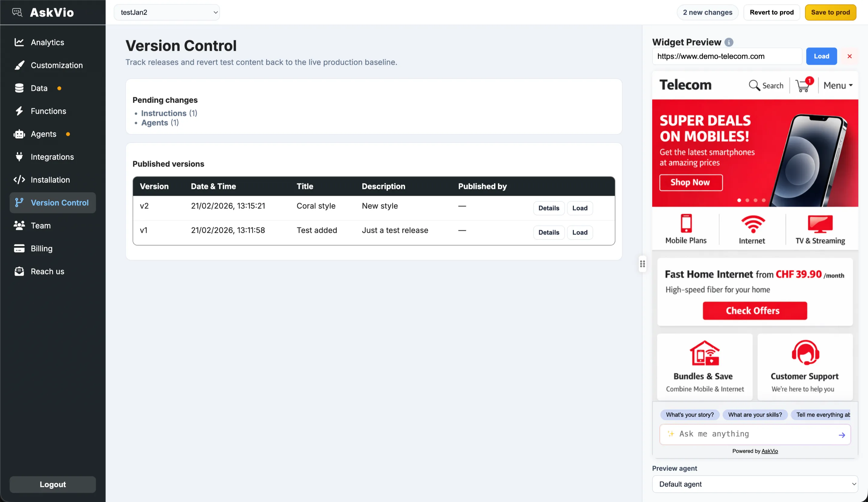
Task: Click the Functions lightning bolt icon
Action: click(19, 111)
